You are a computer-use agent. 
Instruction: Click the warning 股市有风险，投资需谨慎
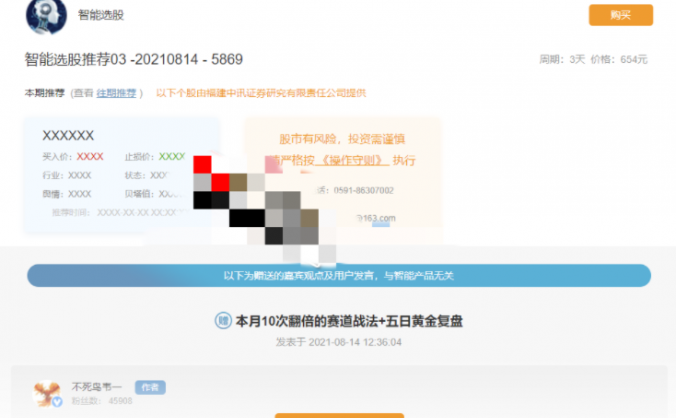(x=342, y=139)
